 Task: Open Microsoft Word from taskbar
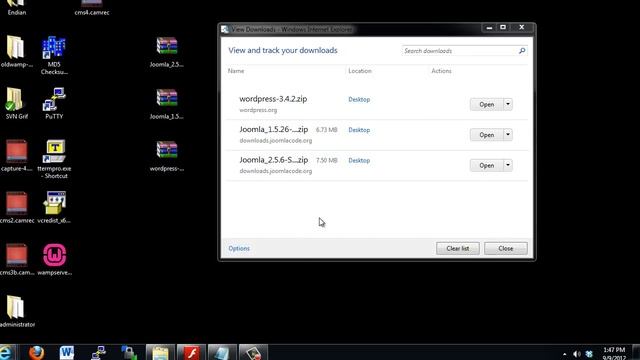[67, 352]
